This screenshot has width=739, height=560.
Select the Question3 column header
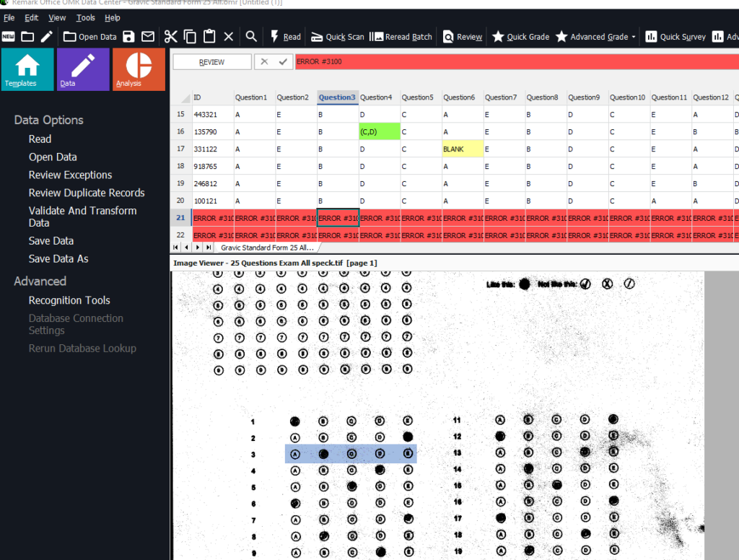tap(338, 97)
